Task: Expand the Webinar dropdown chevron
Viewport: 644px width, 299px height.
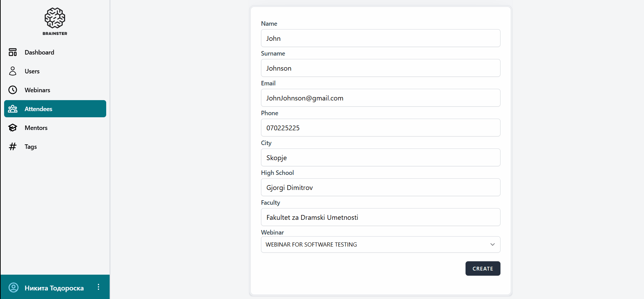Action: point(492,244)
